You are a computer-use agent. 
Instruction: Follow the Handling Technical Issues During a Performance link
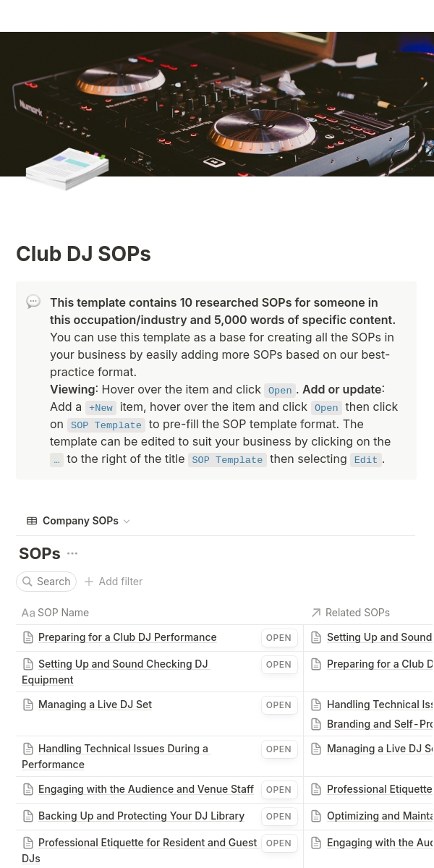click(123, 749)
